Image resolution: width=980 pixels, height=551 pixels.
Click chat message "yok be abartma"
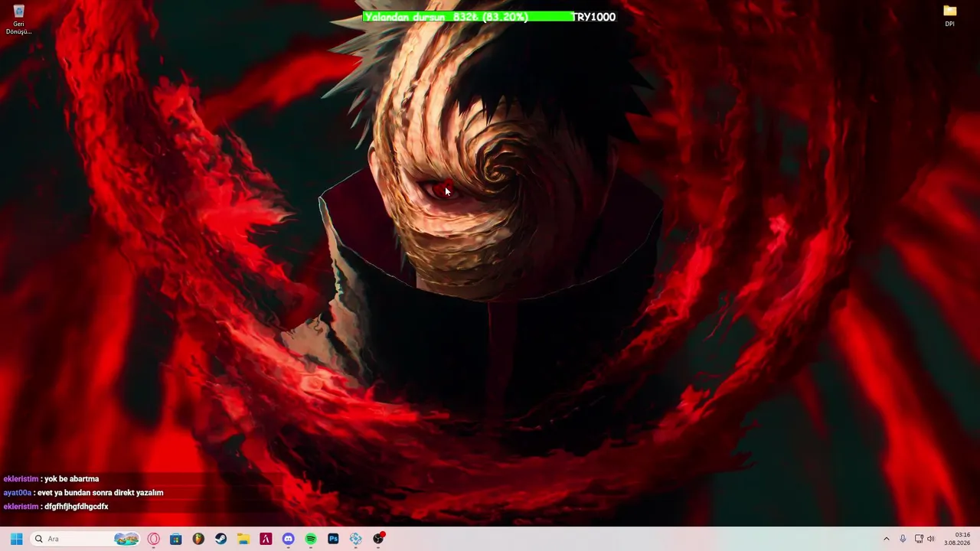tap(71, 479)
